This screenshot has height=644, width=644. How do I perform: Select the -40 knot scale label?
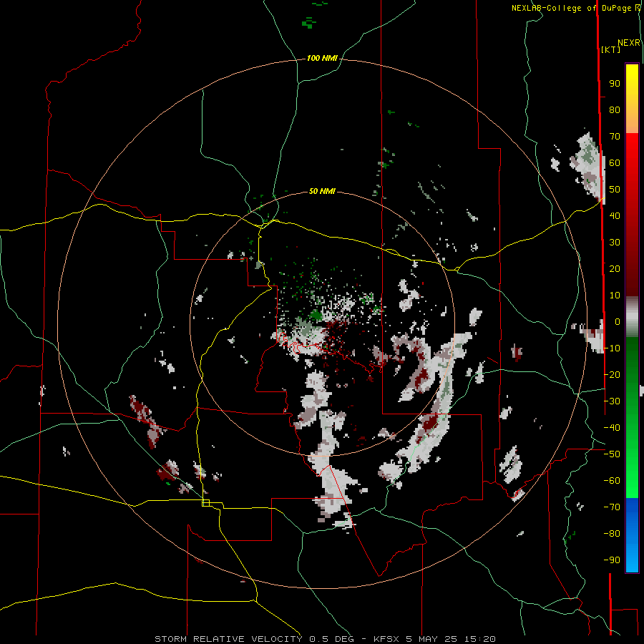coord(612,428)
